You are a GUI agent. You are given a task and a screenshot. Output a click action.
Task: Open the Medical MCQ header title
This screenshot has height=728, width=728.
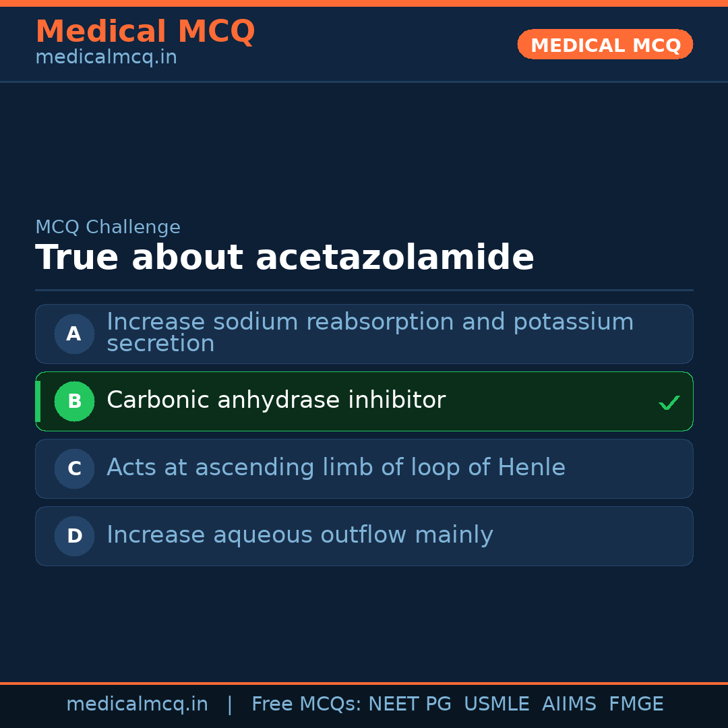coord(145,32)
